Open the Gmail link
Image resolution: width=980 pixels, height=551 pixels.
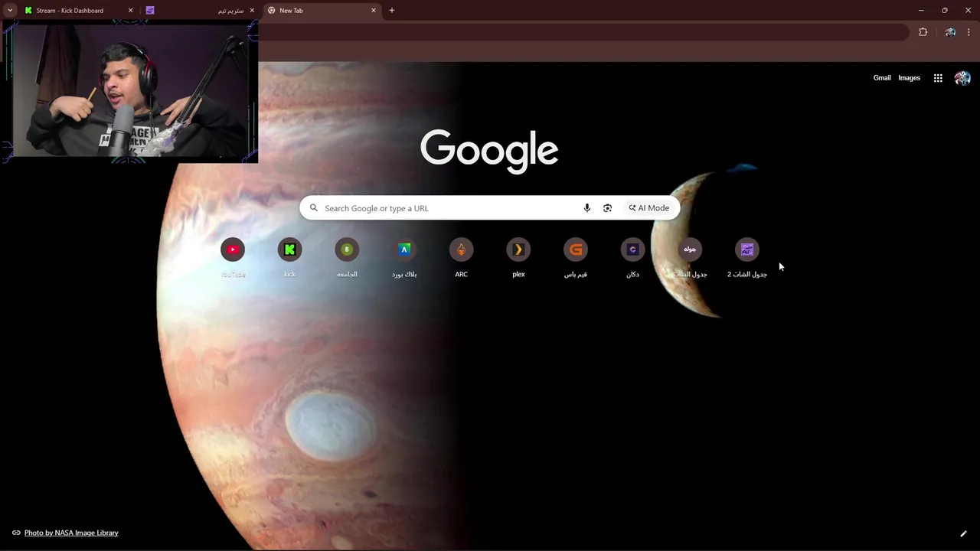[x=882, y=78]
